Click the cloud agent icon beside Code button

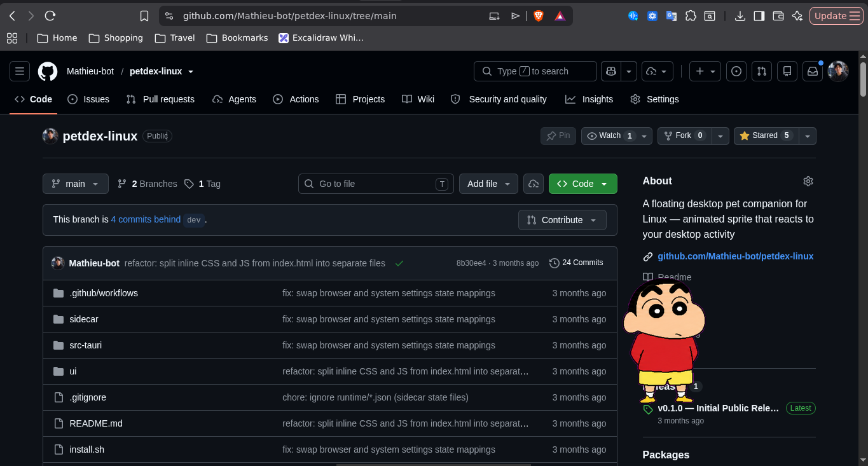534,184
